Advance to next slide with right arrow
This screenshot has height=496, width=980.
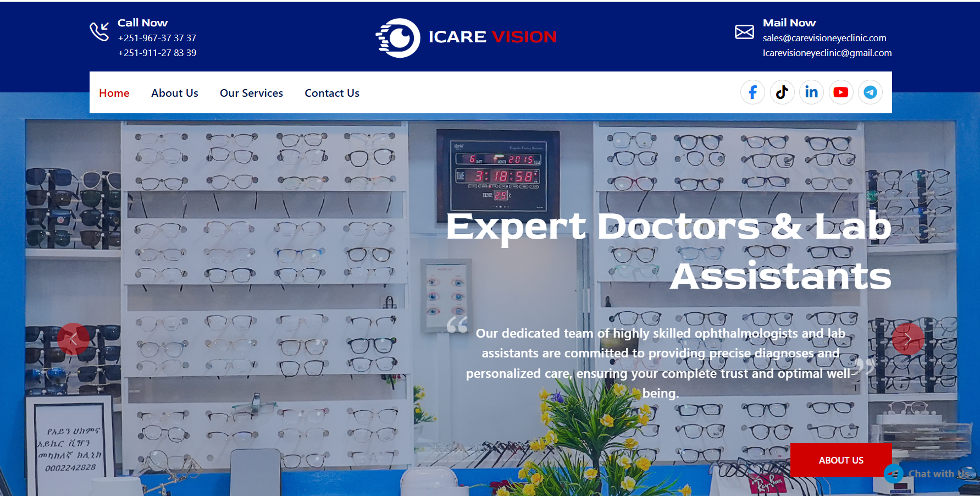tap(907, 339)
